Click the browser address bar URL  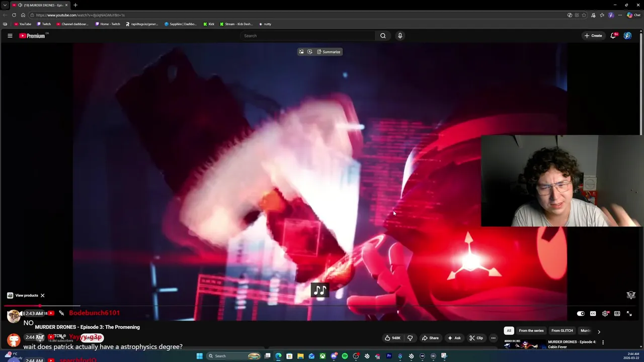point(80,15)
